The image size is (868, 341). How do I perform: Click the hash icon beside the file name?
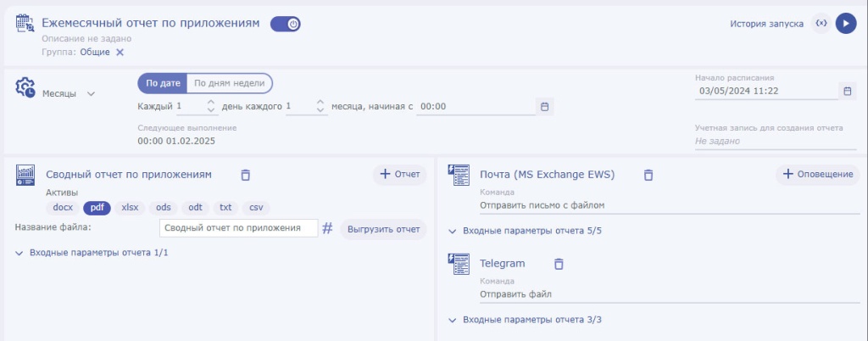tap(327, 228)
